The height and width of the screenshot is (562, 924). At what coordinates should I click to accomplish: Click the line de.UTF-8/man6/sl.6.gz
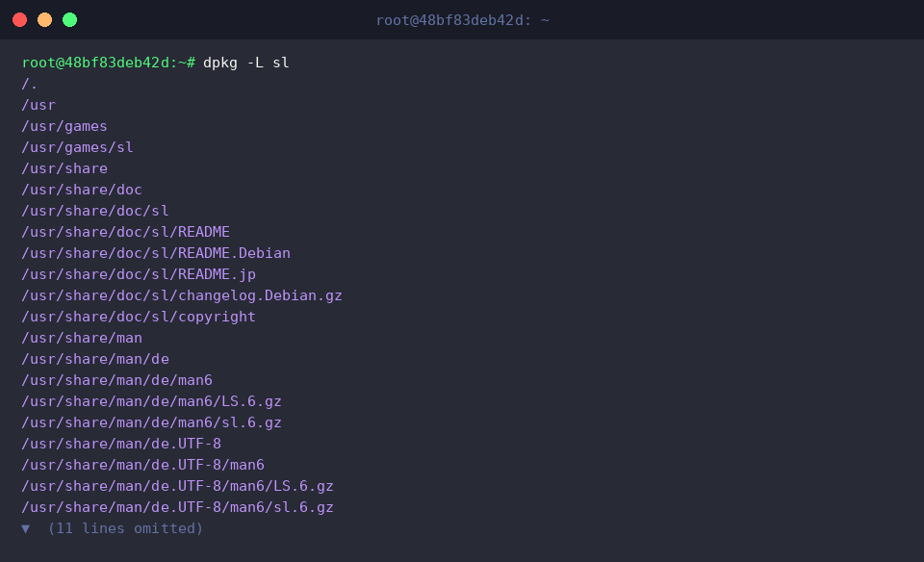[x=177, y=507]
